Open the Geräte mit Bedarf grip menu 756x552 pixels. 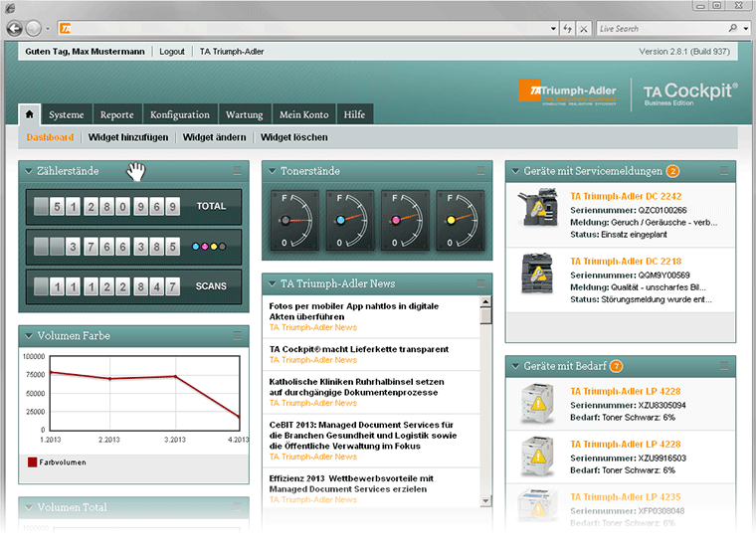[x=724, y=366]
